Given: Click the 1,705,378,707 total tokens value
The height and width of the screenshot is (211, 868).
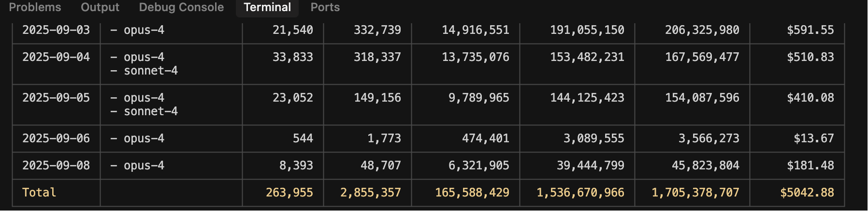Looking at the screenshot, I should click(695, 193).
